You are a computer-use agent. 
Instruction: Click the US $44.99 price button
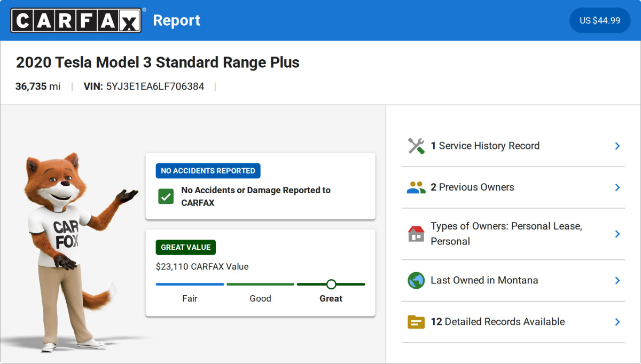tap(600, 20)
